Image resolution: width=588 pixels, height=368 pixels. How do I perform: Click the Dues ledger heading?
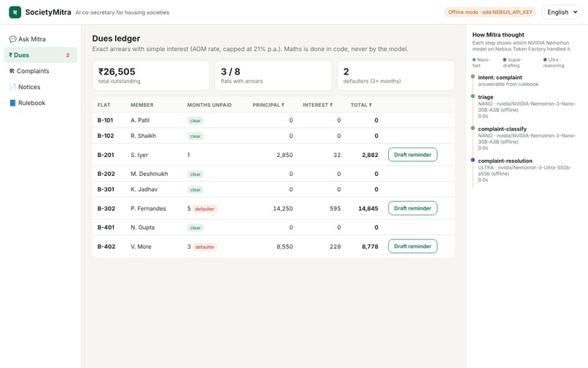116,38
